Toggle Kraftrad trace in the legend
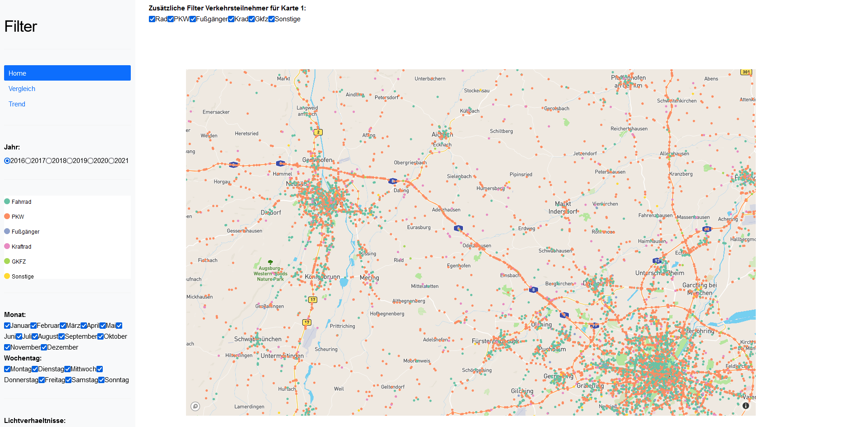Screen dimensions: 868x427 [x=18, y=246]
